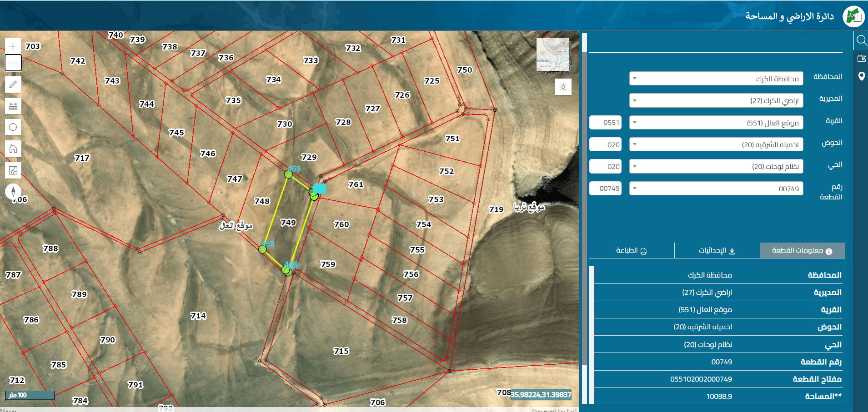868x412 pixels.
Task: Open the القرية village dropdown
Action: point(716,123)
